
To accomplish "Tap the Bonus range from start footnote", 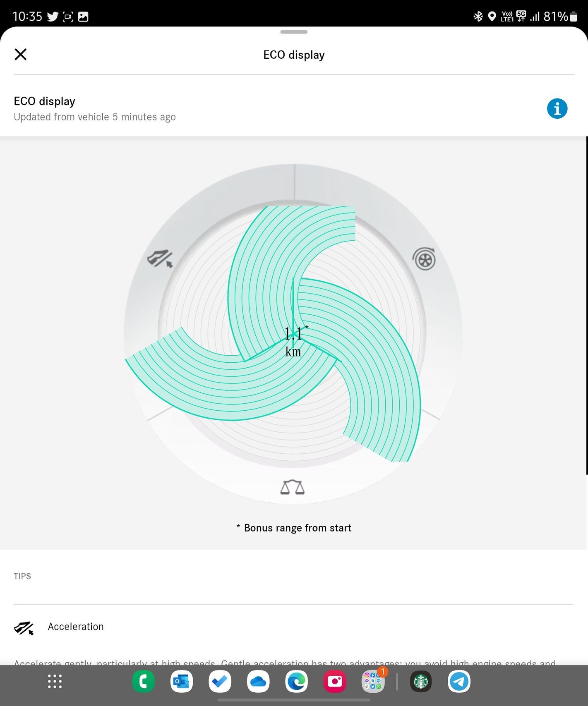I will [294, 528].
